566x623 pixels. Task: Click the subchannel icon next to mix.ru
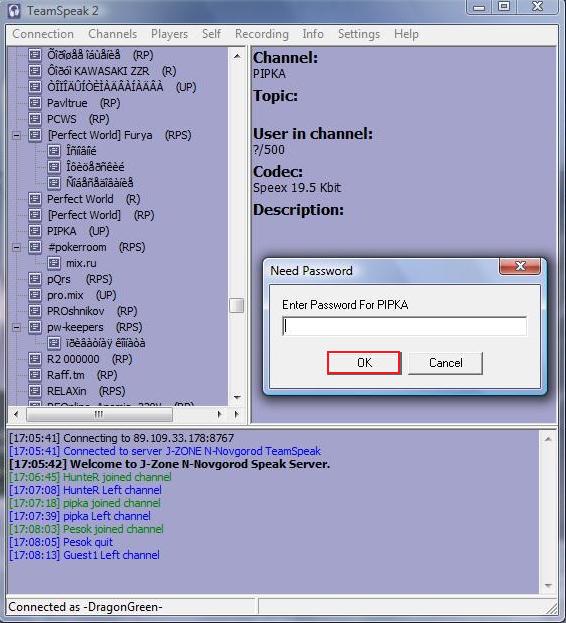click(x=54, y=263)
